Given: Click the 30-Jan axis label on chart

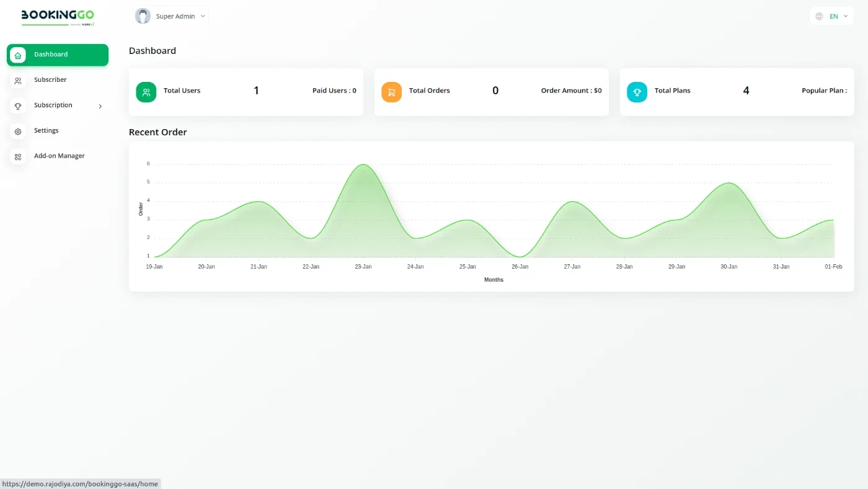Looking at the screenshot, I should (729, 267).
